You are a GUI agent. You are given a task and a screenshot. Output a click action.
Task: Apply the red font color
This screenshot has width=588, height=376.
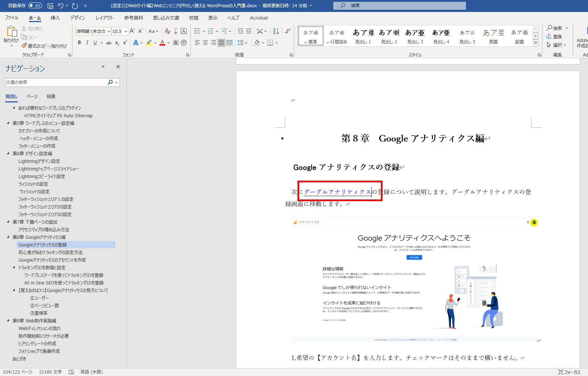(x=162, y=43)
